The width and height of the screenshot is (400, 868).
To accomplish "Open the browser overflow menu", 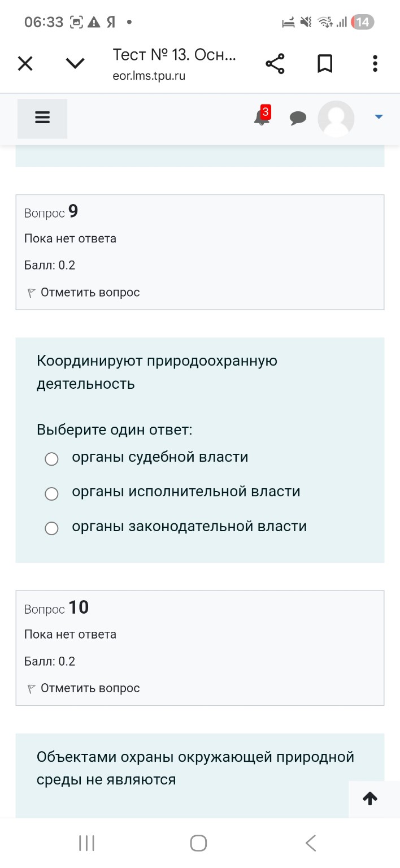I will pyautogui.click(x=375, y=63).
